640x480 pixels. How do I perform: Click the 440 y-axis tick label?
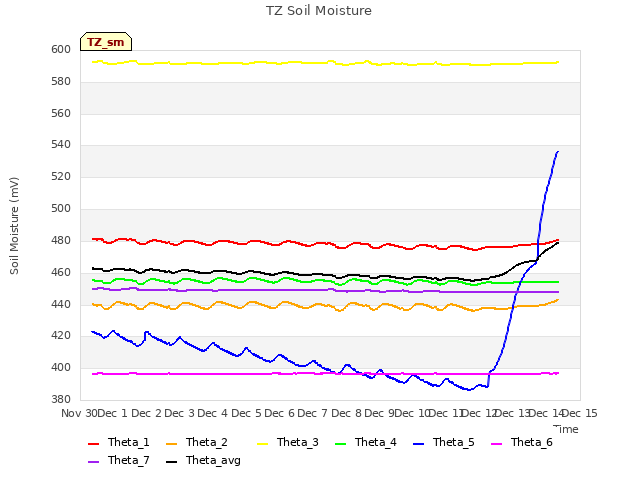tap(61, 304)
